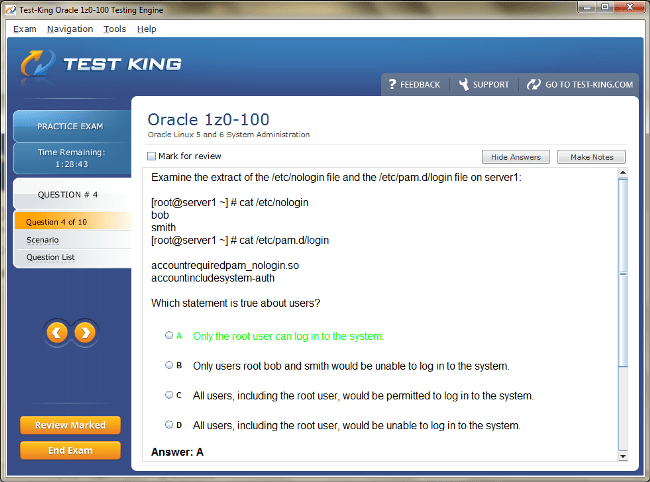Click the Go to Test-King.com arrows icon
Image resolution: width=650 pixels, height=482 pixels.
tap(534, 84)
